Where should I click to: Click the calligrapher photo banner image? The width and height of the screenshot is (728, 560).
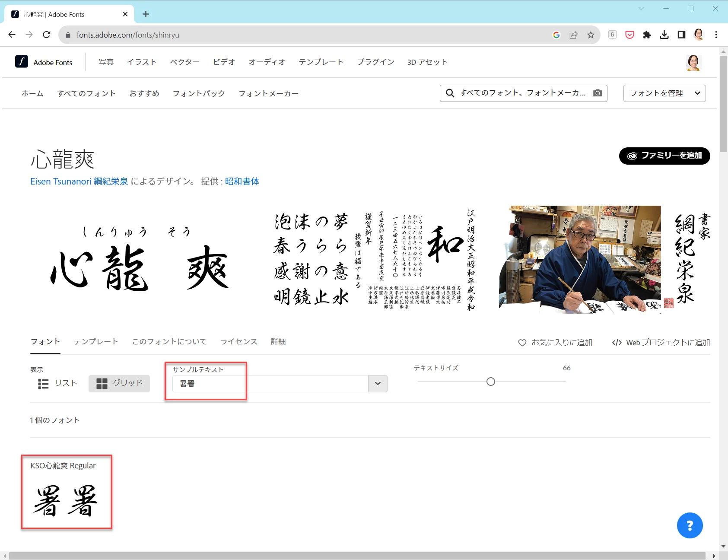click(x=605, y=260)
